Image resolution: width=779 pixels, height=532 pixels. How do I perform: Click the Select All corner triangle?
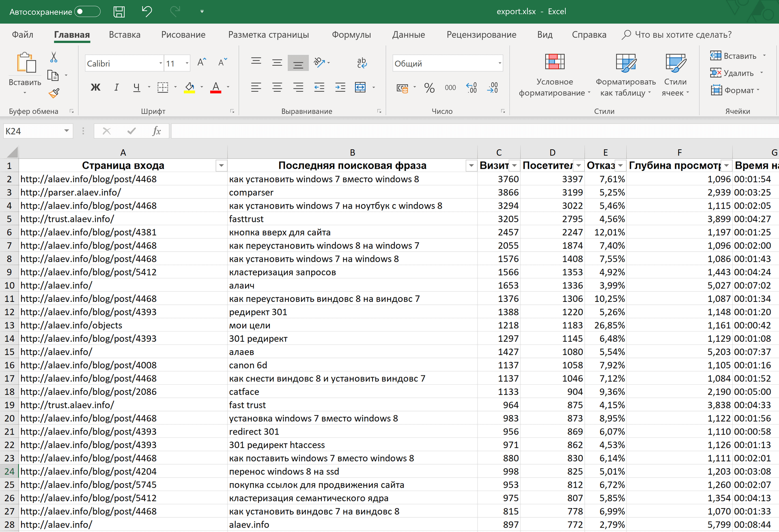pyautogui.click(x=12, y=152)
